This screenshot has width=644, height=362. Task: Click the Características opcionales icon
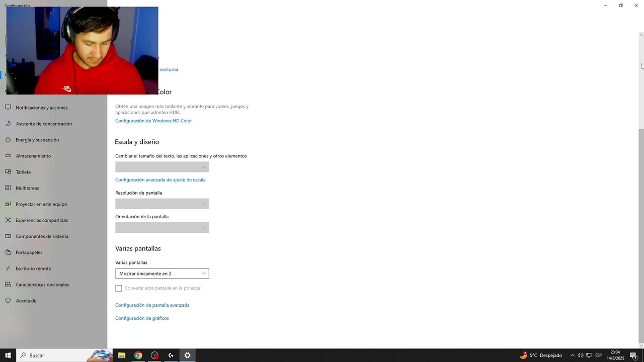(x=8, y=285)
